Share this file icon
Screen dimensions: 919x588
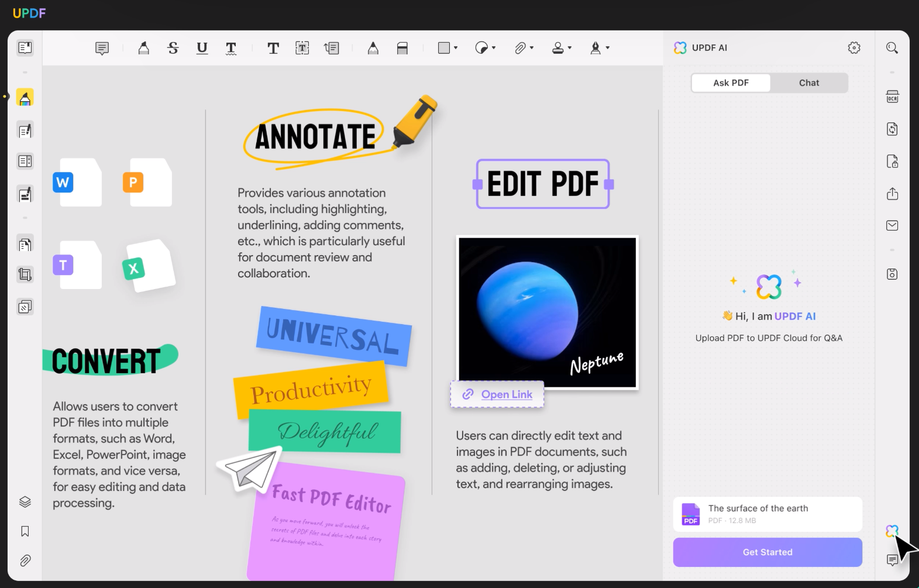892,194
